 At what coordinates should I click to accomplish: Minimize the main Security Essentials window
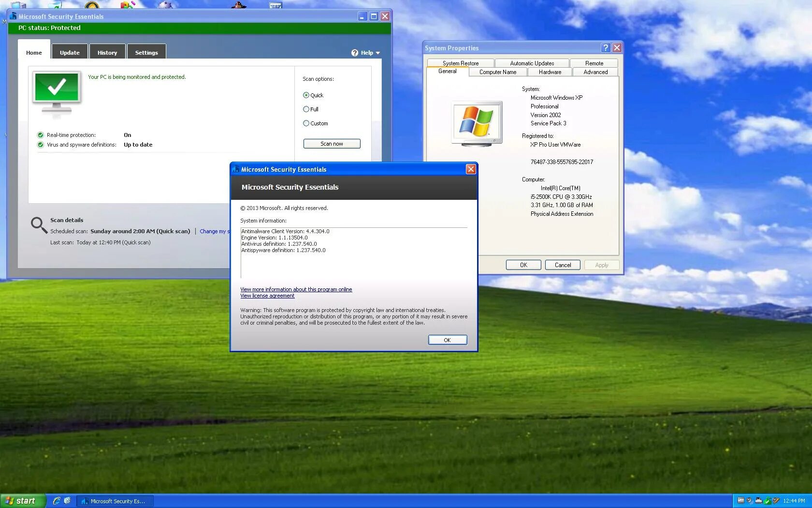pyautogui.click(x=362, y=16)
